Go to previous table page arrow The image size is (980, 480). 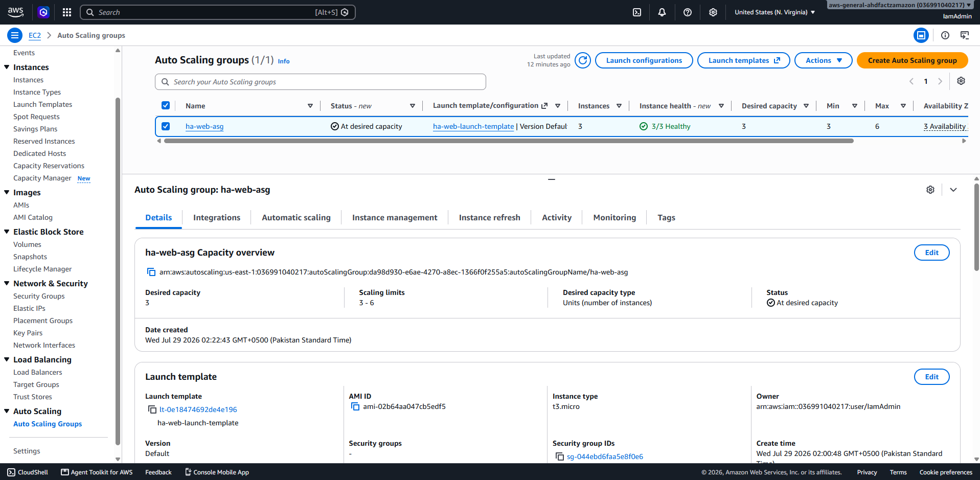(x=911, y=81)
